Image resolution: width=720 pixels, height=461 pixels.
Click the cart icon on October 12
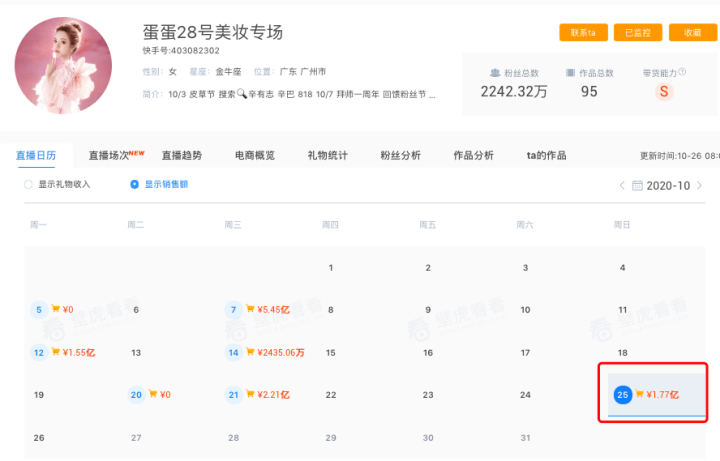tap(56, 352)
